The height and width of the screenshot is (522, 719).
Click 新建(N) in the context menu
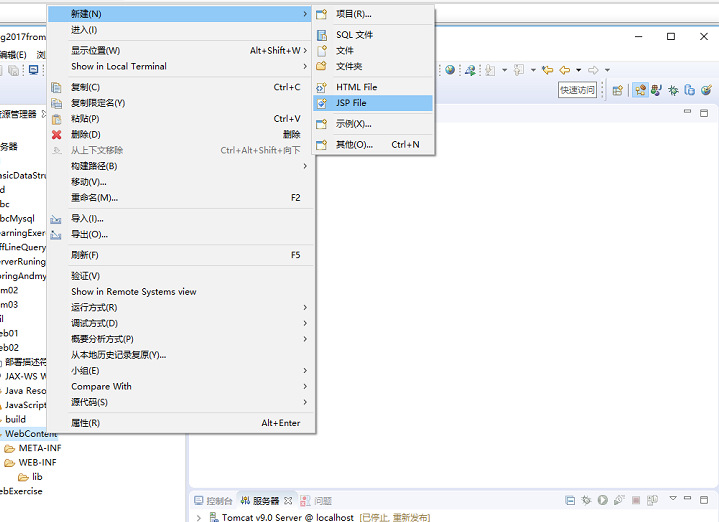[180, 14]
